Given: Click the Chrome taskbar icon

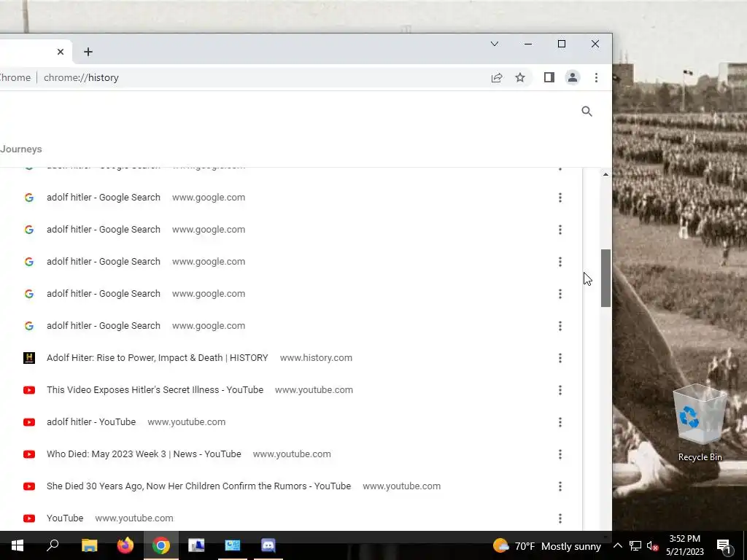Looking at the screenshot, I should pos(161,545).
